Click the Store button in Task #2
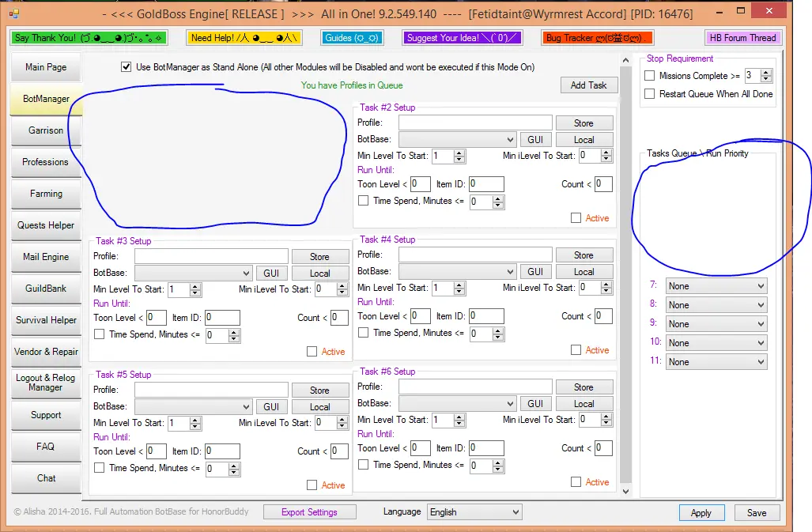812x532 pixels. (584, 123)
